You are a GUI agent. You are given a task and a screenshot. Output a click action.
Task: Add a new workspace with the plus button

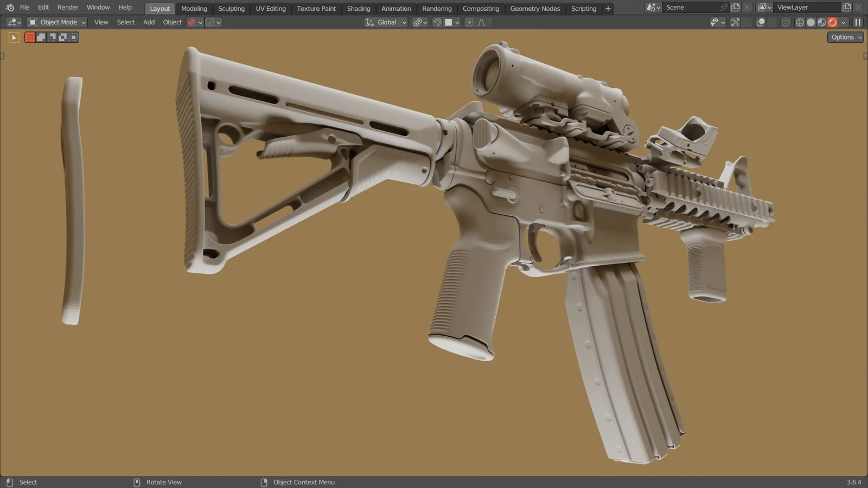(608, 8)
